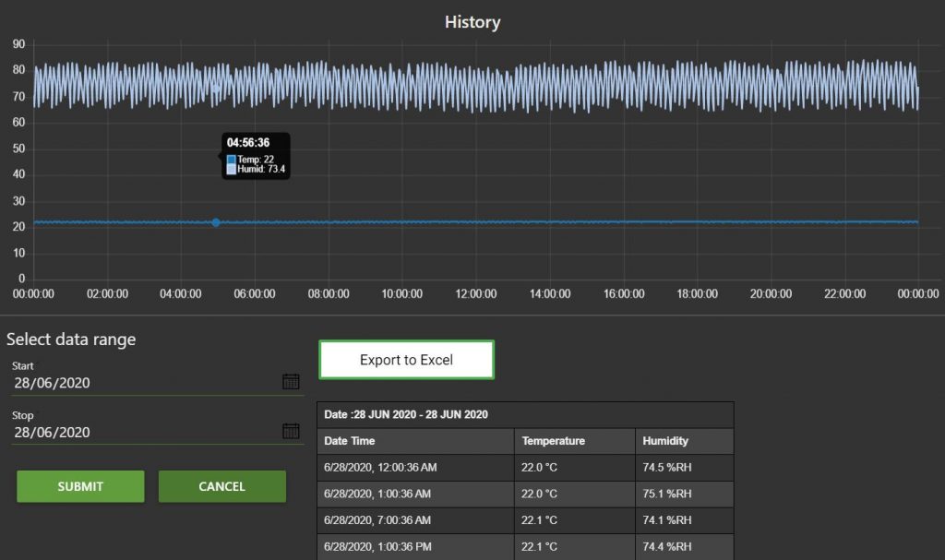This screenshot has height=560, width=945.
Task: Click the 74.4 %RH humidity cell
Action: pyautogui.click(x=685, y=547)
